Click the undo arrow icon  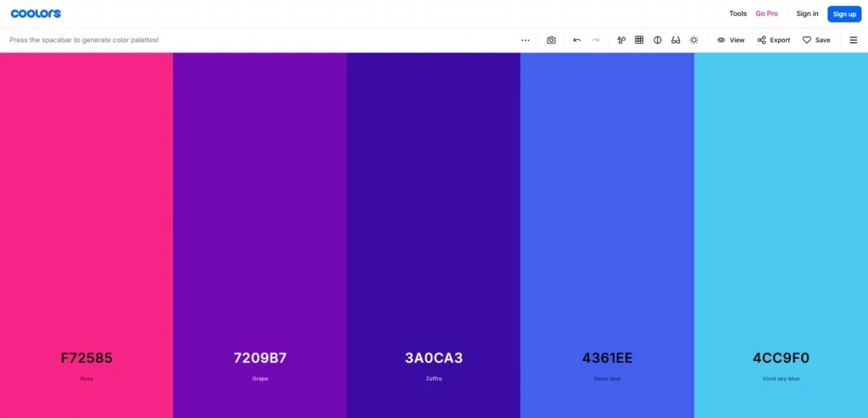click(x=577, y=40)
